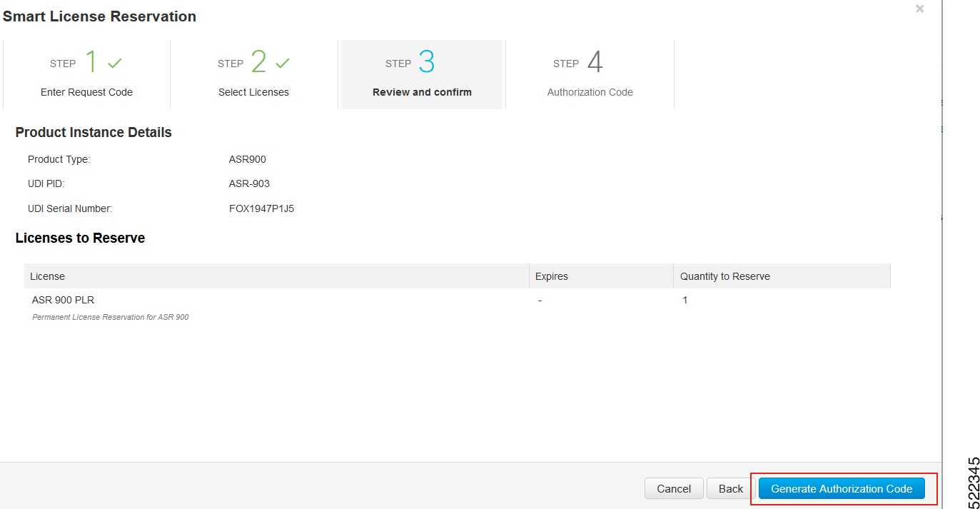
Task: Click the quantity value 1
Action: [685, 300]
